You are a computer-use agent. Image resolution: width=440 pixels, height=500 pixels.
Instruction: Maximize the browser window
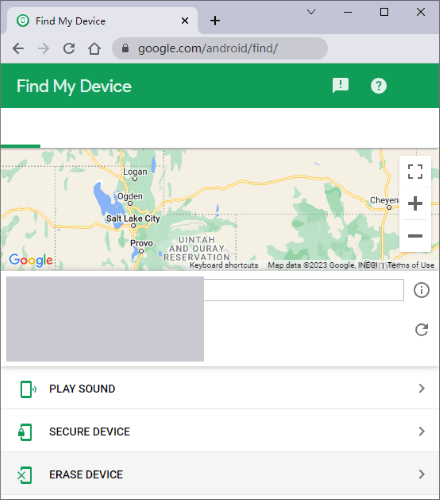pyautogui.click(x=384, y=12)
